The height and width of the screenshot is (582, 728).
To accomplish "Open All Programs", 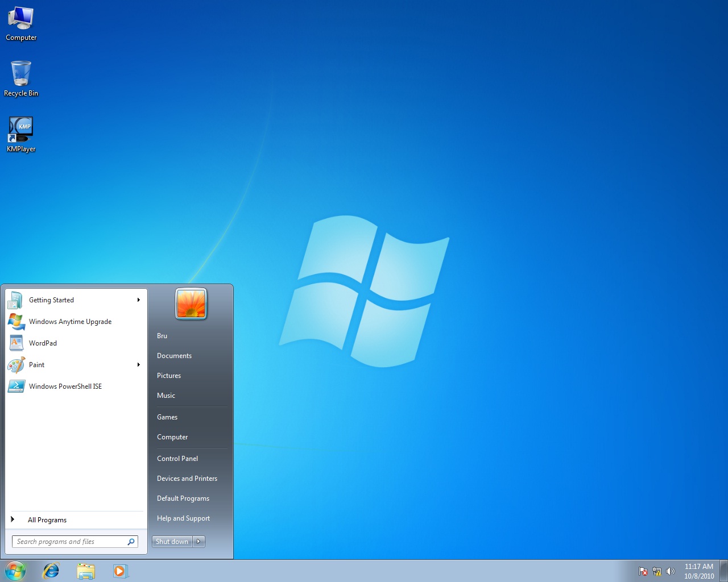I will (x=47, y=519).
